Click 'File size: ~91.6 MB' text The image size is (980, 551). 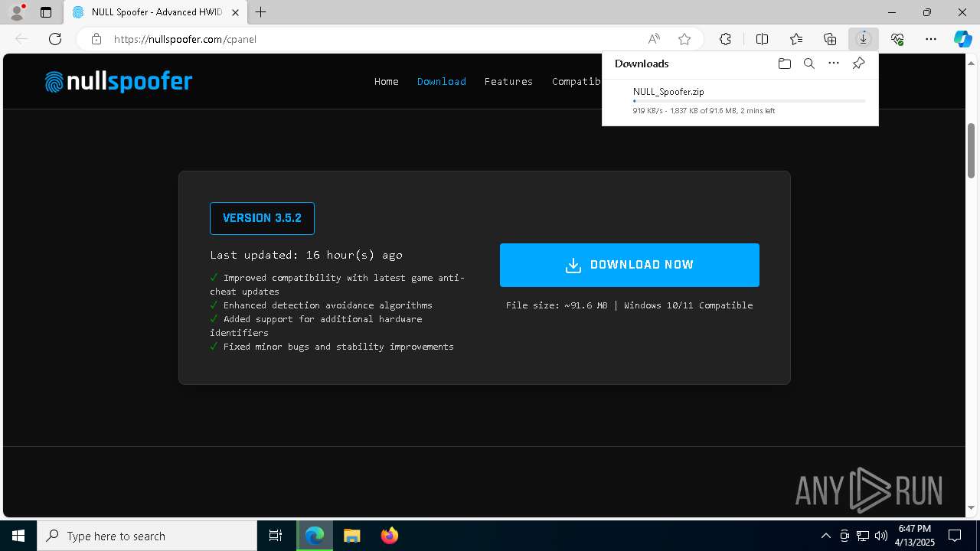557,305
